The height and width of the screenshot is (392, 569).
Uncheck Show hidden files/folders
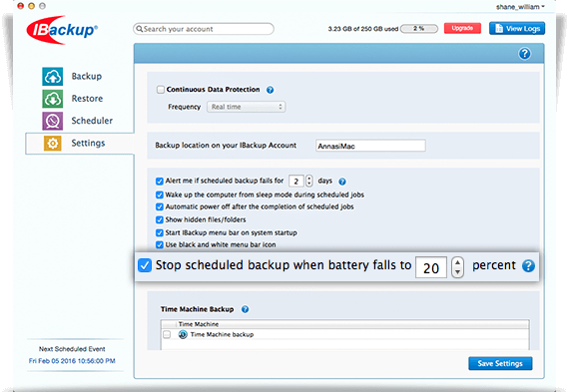160,219
